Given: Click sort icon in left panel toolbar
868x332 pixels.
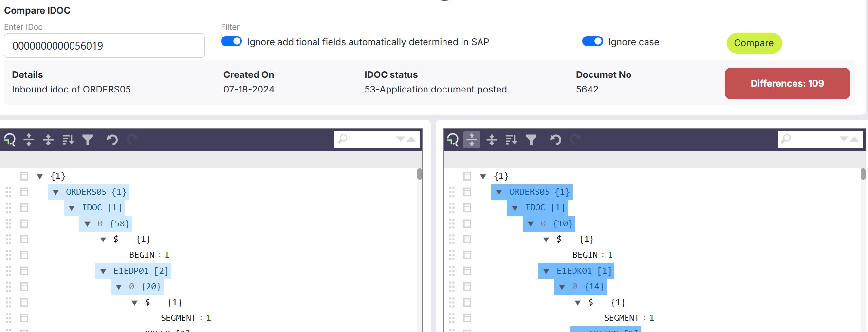Looking at the screenshot, I should click(68, 140).
